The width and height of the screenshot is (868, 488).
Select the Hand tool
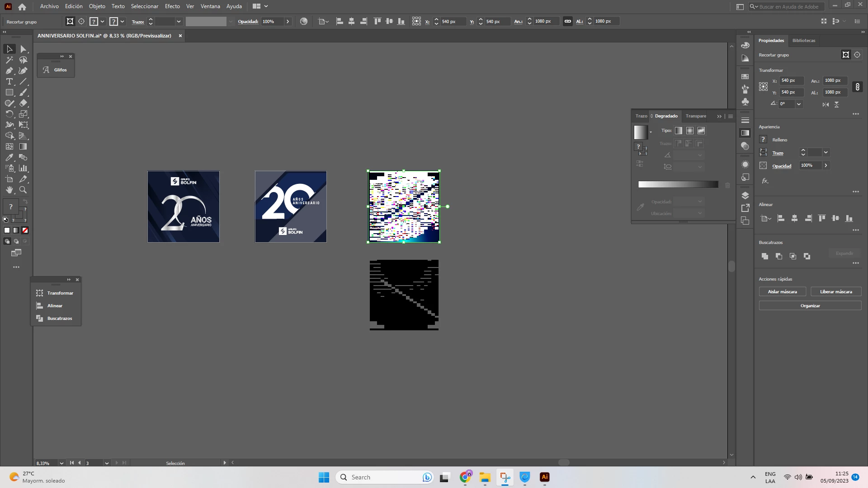point(9,190)
